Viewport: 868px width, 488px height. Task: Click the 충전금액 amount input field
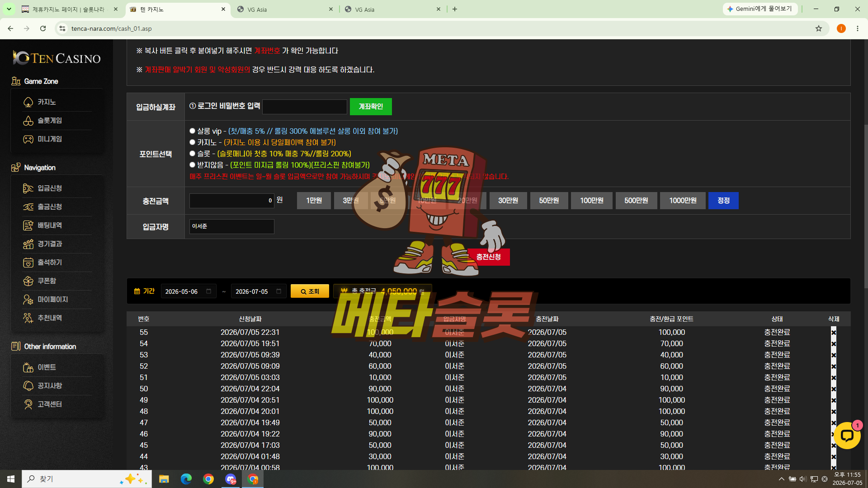click(x=232, y=201)
